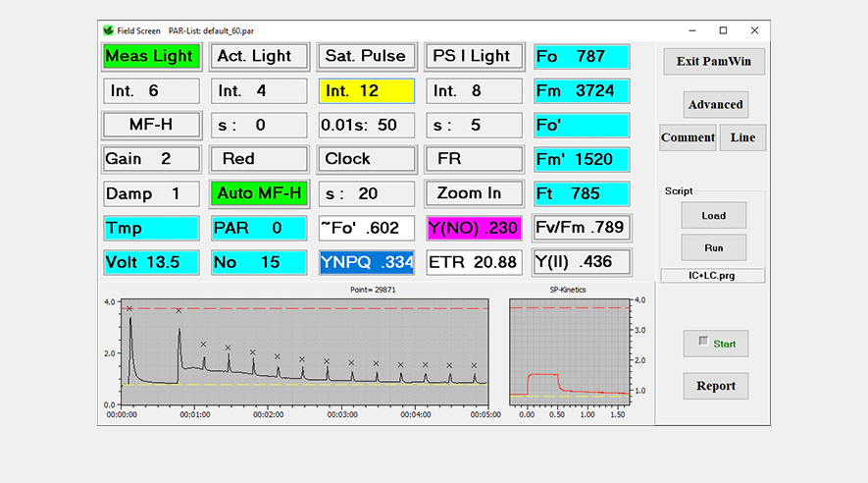Screen dimensions: 868x483
Task: Click the No 15 value field
Action: point(259,262)
